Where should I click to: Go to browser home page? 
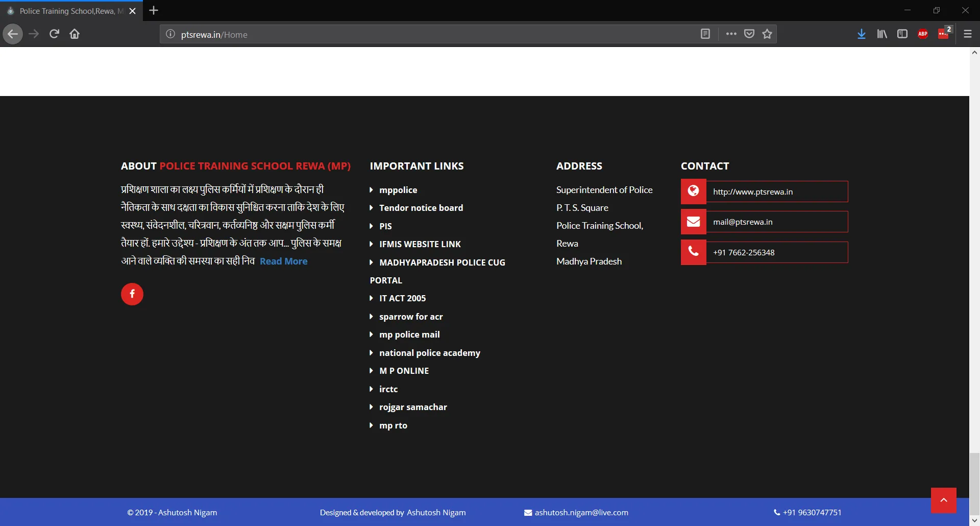(x=75, y=34)
